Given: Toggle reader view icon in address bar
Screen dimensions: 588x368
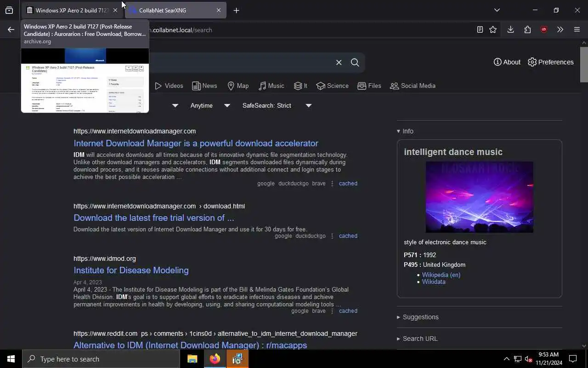Looking at the screenshot, I should pyautogui.click(x=480, y=29).
